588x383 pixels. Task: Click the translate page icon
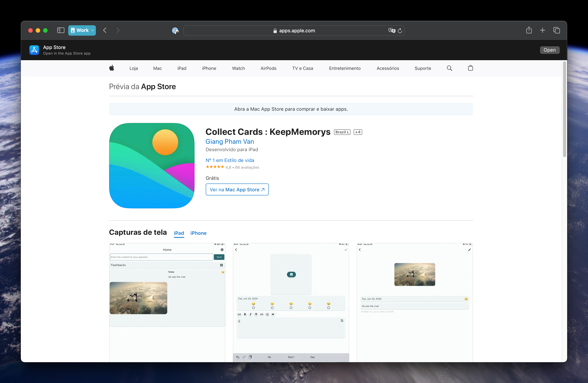[391, 31]
